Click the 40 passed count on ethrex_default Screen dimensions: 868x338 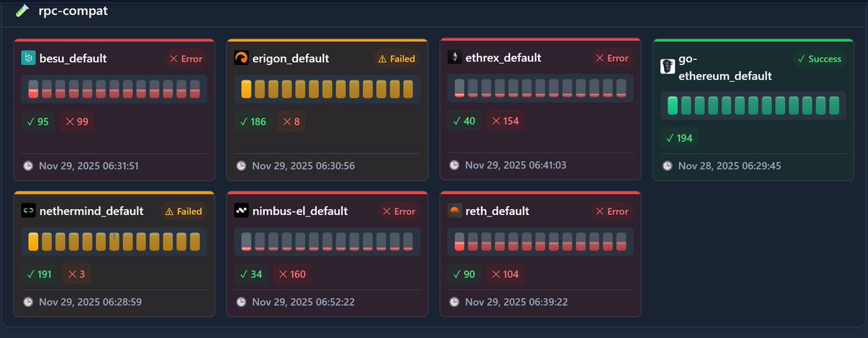coord(464,121)
